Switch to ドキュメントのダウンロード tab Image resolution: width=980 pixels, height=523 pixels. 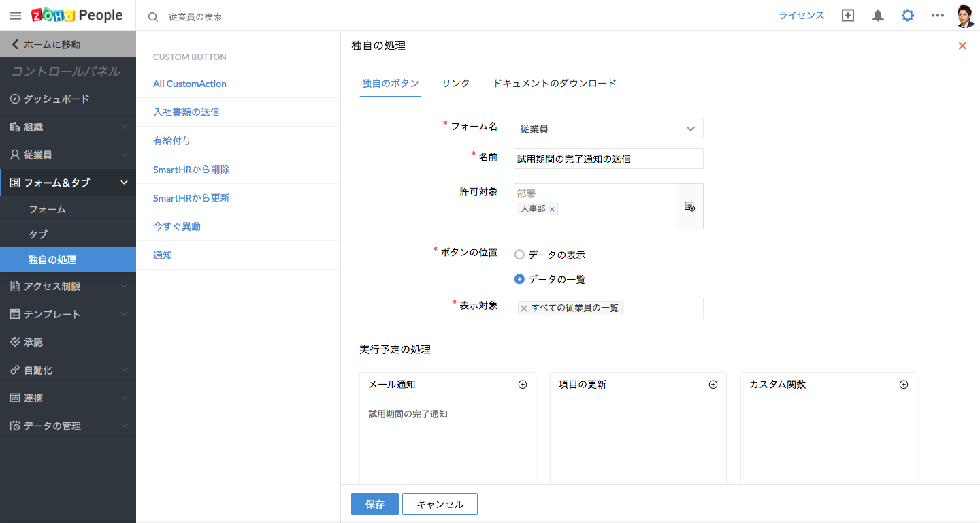[555, 83]
